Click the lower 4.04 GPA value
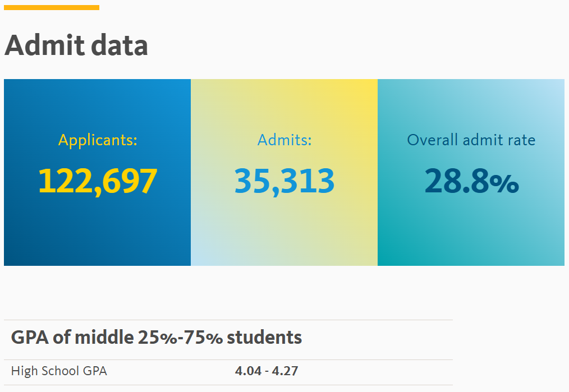Viewport: 569px width, 392px height. pos(248,371)
